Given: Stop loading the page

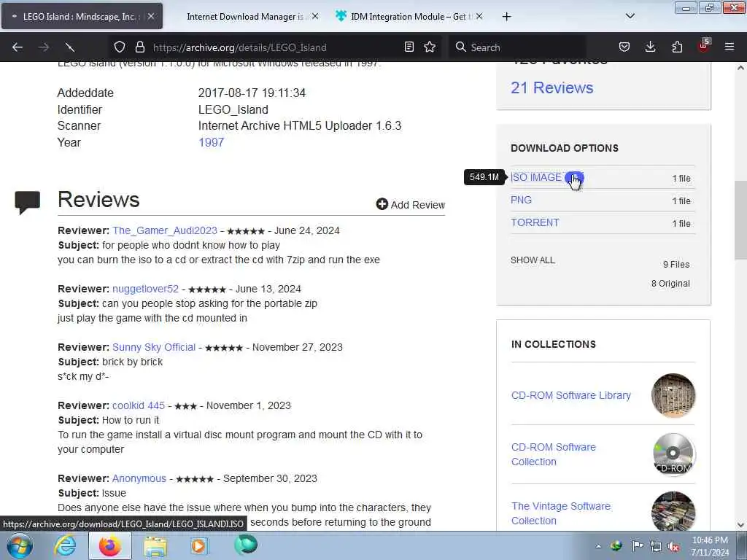Looking at the screenshot, I should (70, 47).
